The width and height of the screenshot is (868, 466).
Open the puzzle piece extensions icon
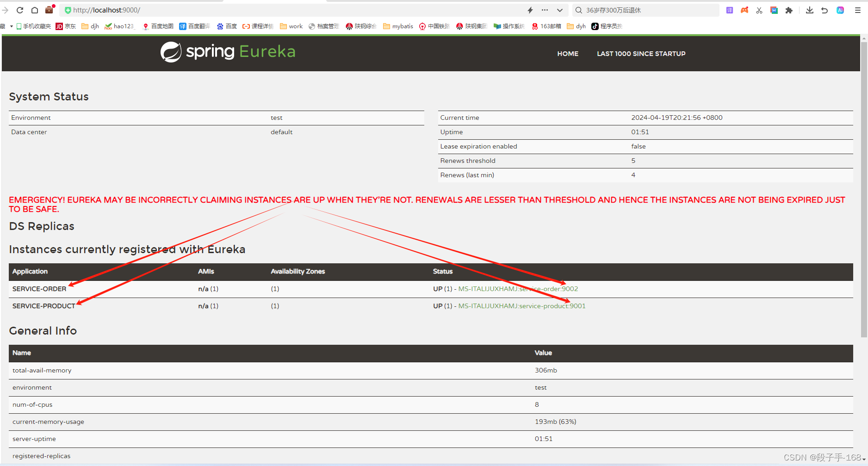[789, 10]
